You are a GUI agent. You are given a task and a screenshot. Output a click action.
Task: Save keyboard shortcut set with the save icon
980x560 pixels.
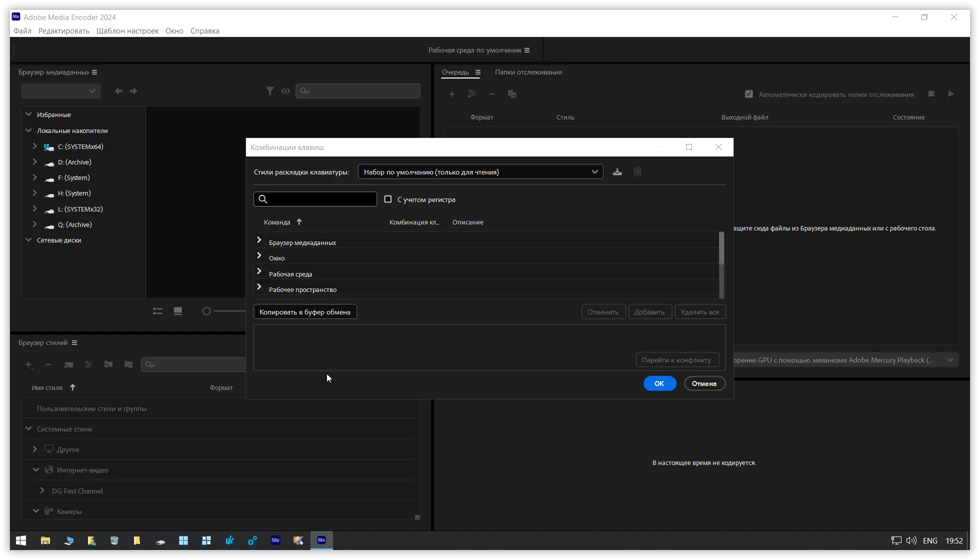point(617,171)
